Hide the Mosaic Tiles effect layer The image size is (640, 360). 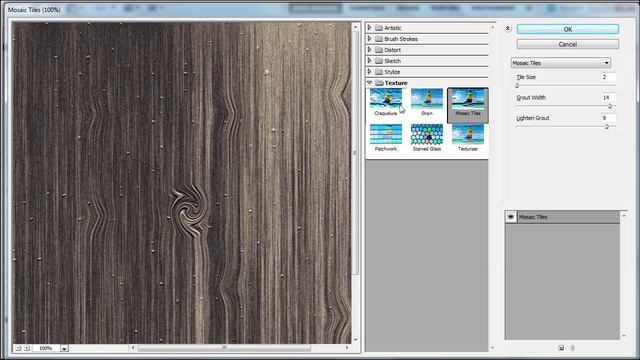511,217
